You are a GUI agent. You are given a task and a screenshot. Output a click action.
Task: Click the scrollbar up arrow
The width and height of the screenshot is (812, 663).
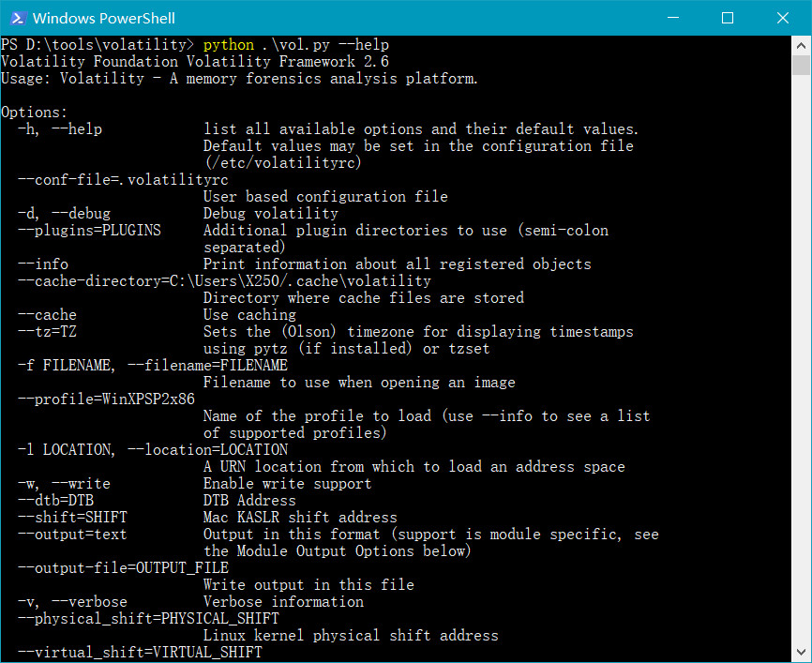click(x=801, y=46)
